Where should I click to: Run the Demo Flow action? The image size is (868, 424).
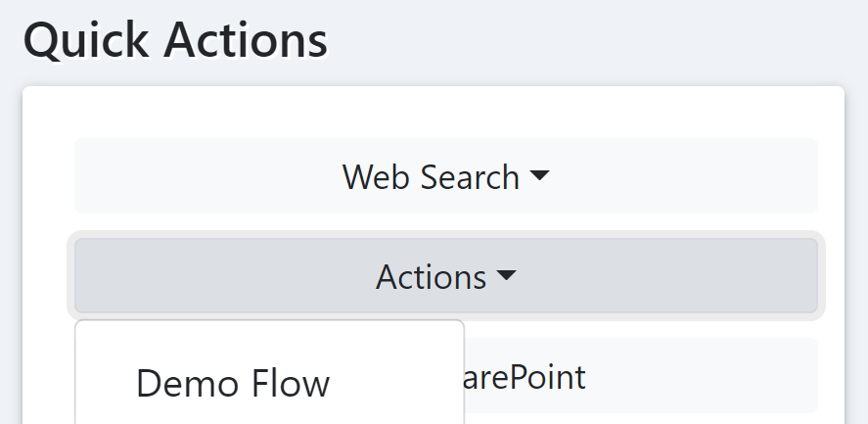[x=233, y=383]
